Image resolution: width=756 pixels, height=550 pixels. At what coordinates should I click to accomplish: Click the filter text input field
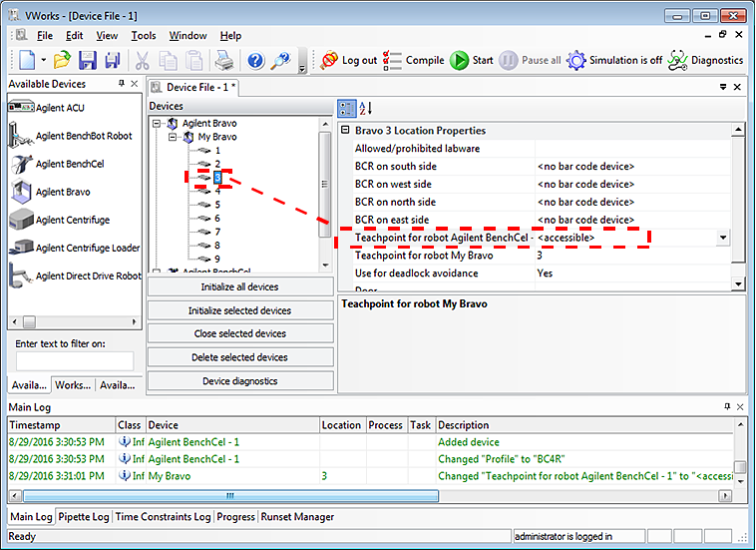[x=74, y=361]
